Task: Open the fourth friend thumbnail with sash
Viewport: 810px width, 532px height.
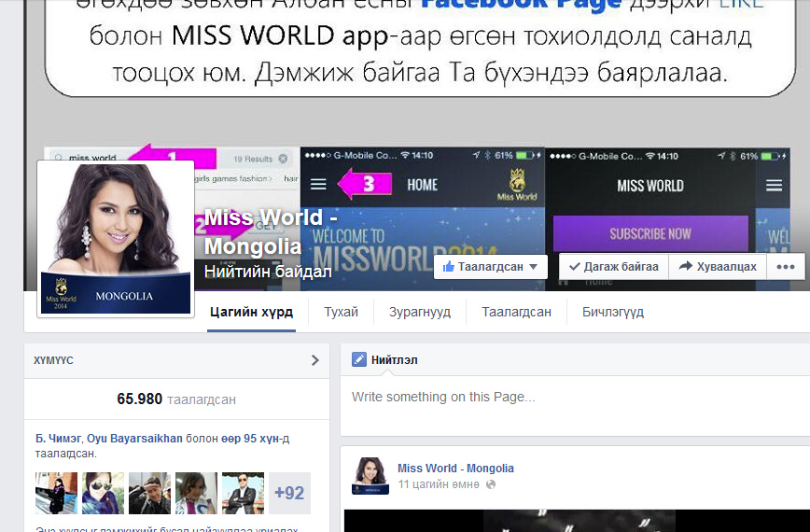Action: pyautogui.click(x=196, y=493)
